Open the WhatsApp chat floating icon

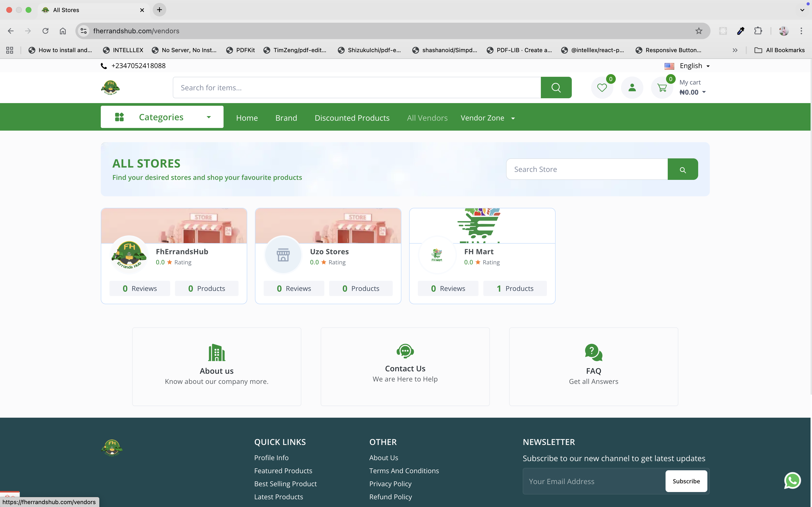coord(792,480)
